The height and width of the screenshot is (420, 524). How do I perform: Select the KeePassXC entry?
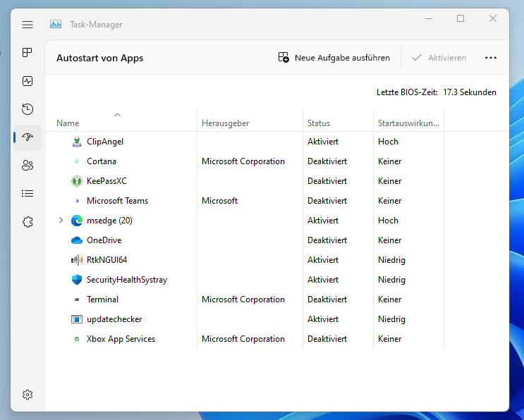(107, 181)
